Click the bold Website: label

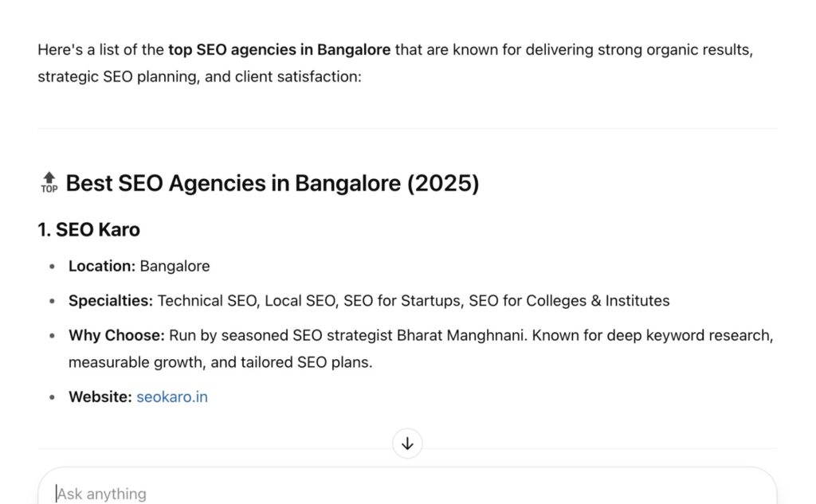coord(100,397)
